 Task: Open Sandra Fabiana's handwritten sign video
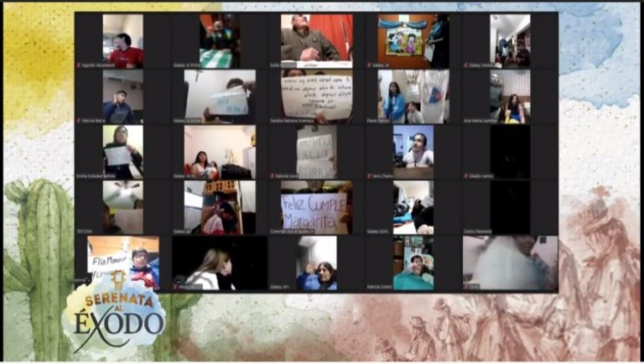point(315,96)
